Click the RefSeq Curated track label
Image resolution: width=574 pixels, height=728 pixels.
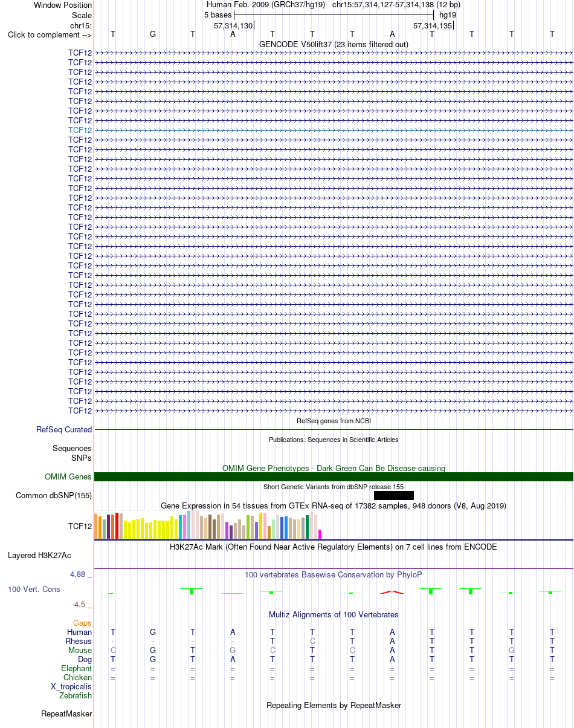pos(64,430)
